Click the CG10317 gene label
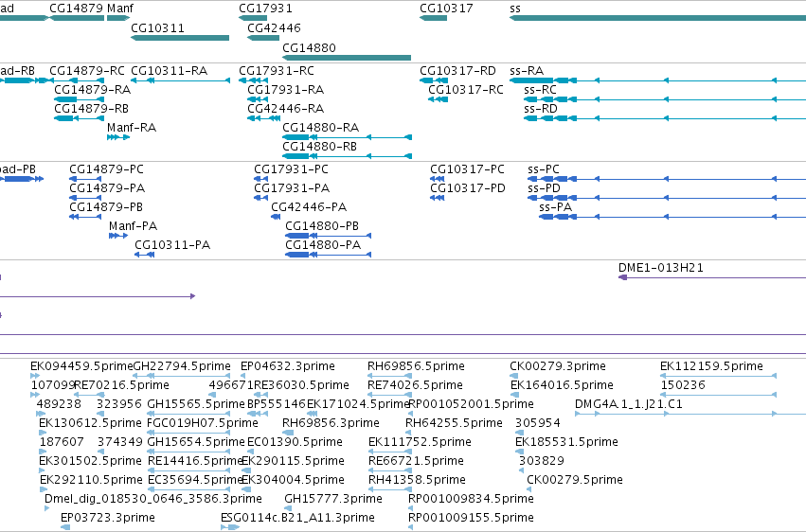Image resolution: width=806 pixels, height=532 pixels. [x=446, y=9]
